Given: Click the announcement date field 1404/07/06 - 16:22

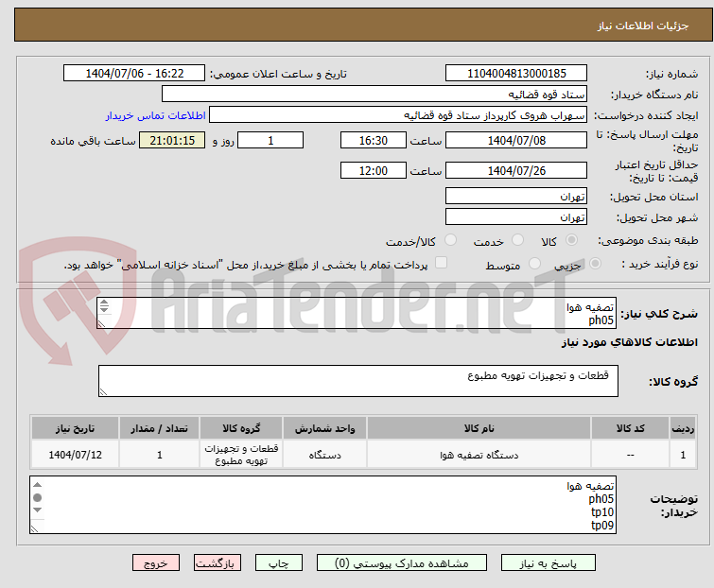Looking at the screenshot, I should click(134, 74).
